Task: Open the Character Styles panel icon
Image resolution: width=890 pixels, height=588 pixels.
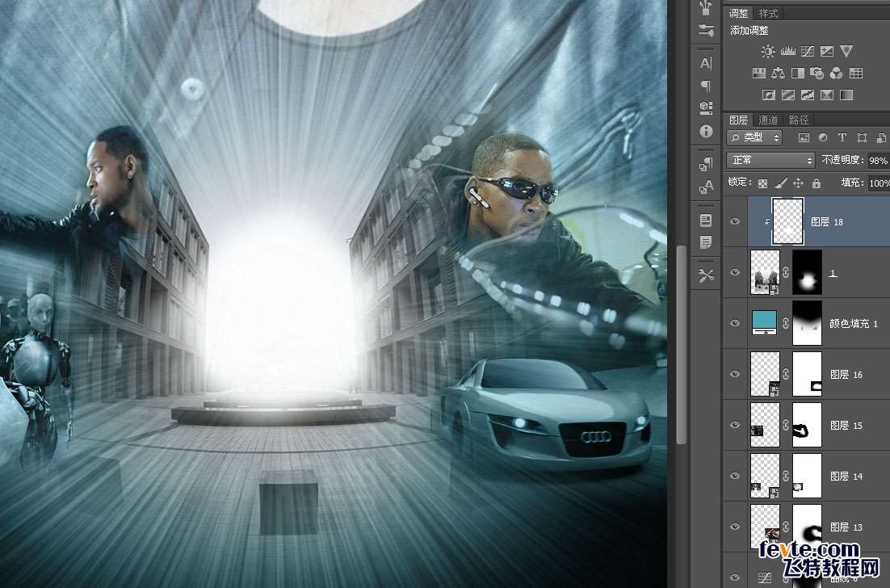Action: [x=706, y=187]
